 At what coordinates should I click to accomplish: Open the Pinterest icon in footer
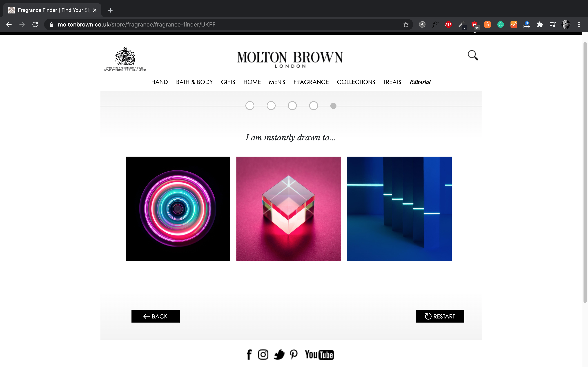click(294, 355)
